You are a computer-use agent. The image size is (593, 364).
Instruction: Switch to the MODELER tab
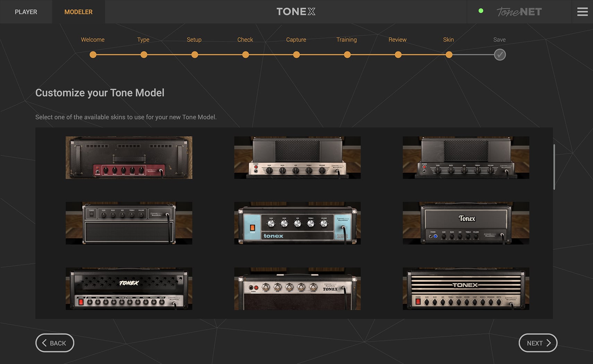click(78, 11)
